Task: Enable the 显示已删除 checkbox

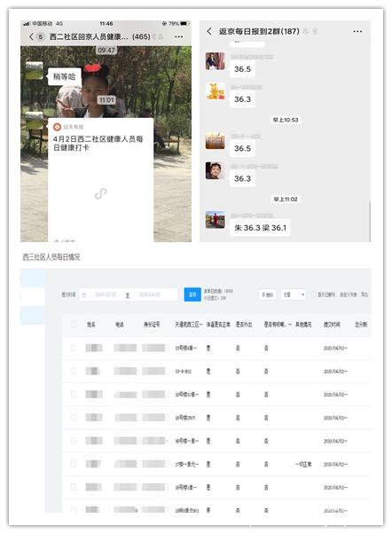Action: (x=313, y=294)
